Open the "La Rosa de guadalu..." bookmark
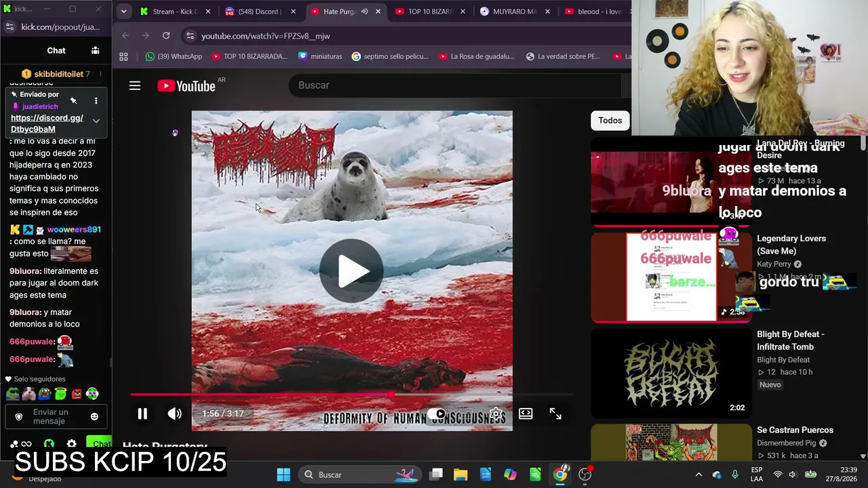 477,56
